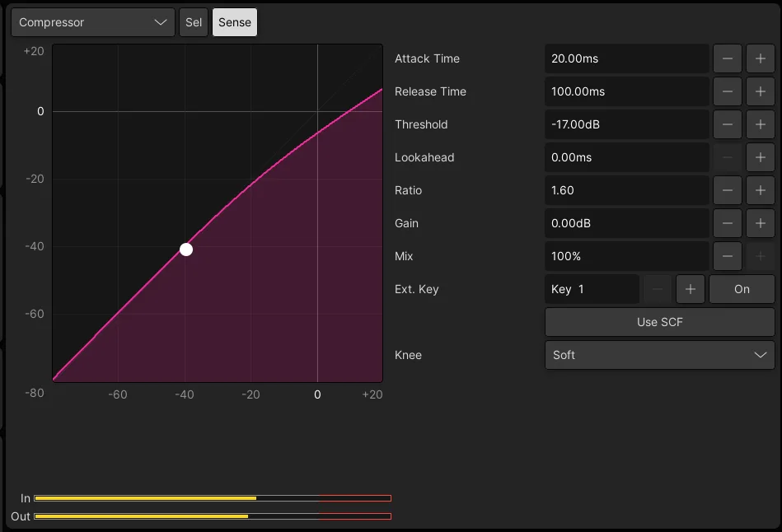Decrease Attack Time with minus button
This screenshot has width=782, height=532.
[x=727, y=58]
